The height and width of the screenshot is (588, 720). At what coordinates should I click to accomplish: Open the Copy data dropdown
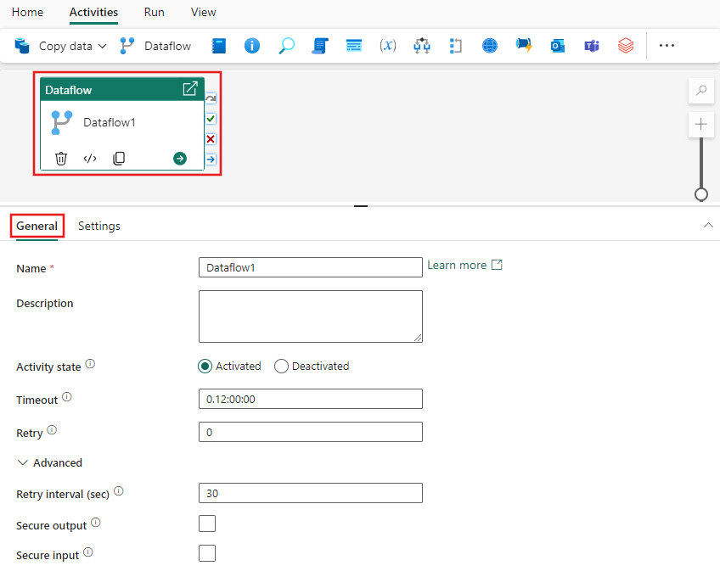click(x=100, y=45)
